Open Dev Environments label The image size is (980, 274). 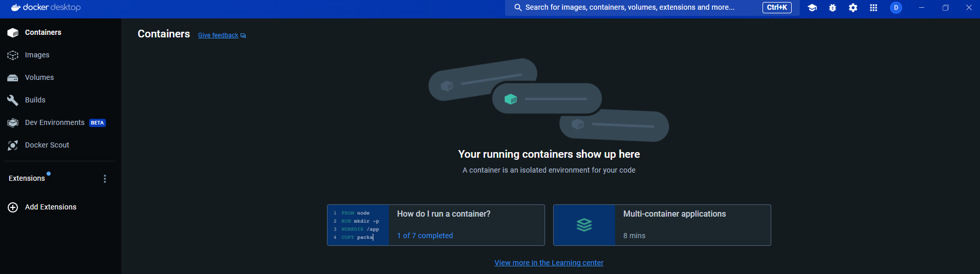pyautogui.click(x=55, y=123)
